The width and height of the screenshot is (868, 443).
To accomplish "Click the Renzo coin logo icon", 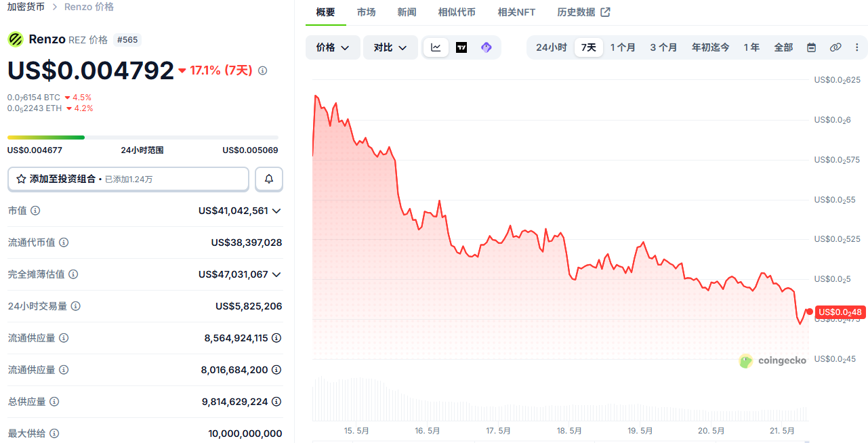I will point(15,39).
